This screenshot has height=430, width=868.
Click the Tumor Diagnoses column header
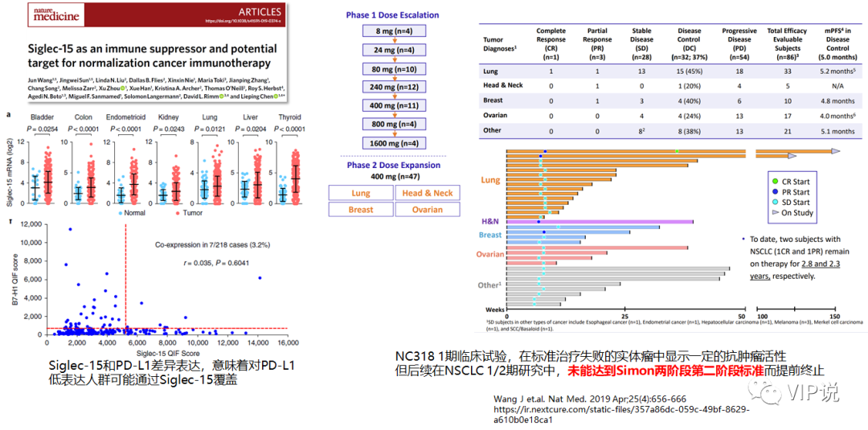tap(501, 44)
